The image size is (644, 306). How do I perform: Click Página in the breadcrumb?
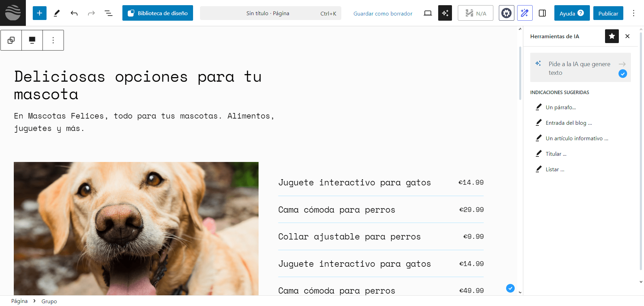point(19,301)
